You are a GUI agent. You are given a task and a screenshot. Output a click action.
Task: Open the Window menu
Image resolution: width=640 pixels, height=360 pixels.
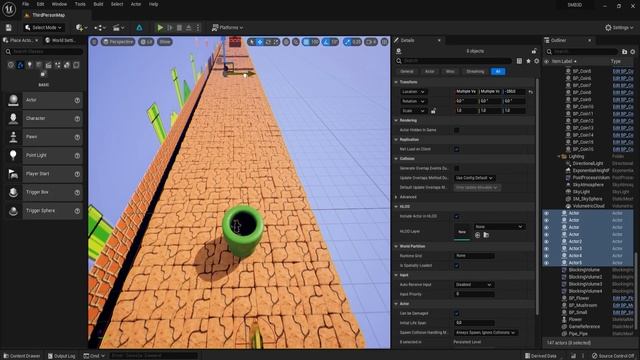pos(59,4)
